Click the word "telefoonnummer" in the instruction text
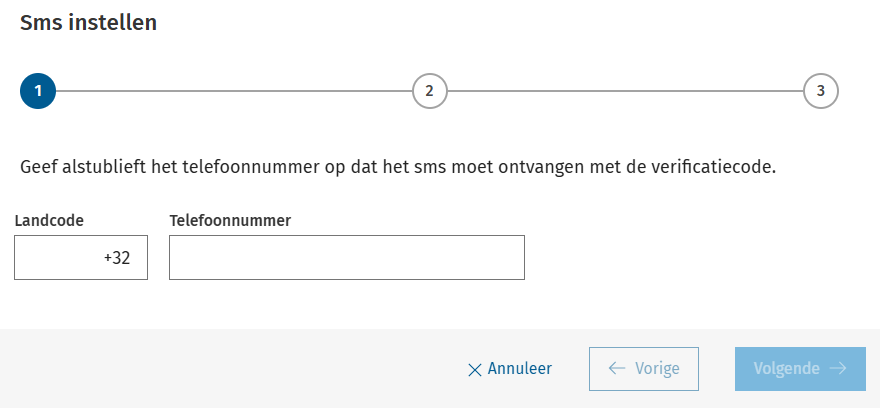880x408 pixels. 252,166
